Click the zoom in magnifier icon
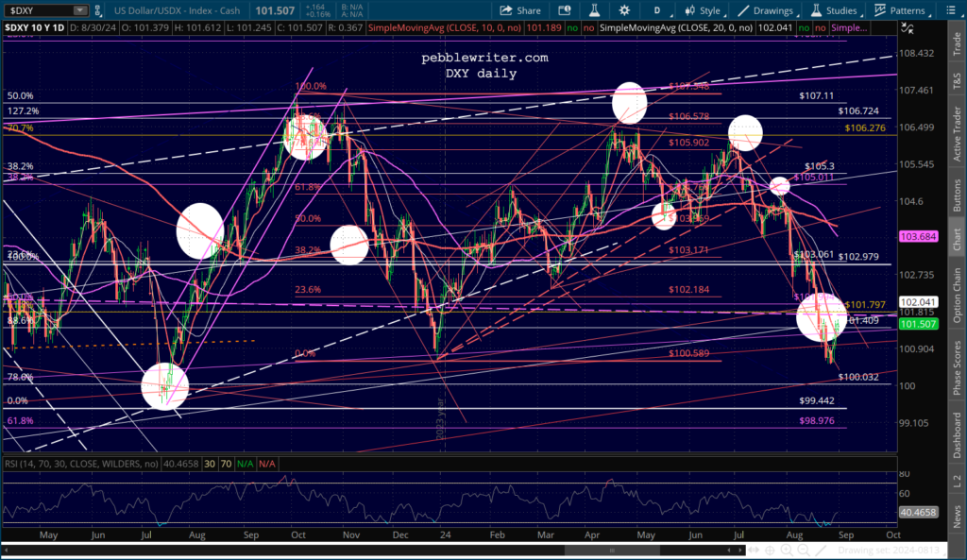The height and width of the screenshot is (560, 967). tap(787, 551)
